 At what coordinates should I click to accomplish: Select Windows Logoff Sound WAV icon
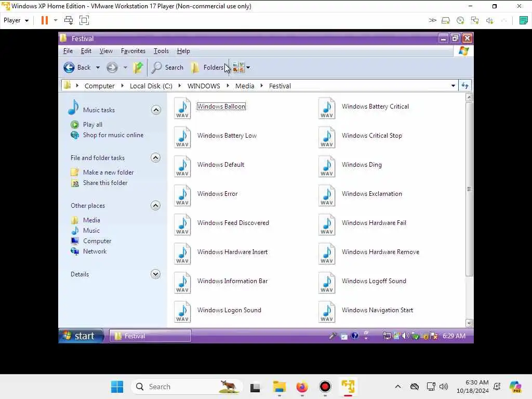[x=327, y=283]
